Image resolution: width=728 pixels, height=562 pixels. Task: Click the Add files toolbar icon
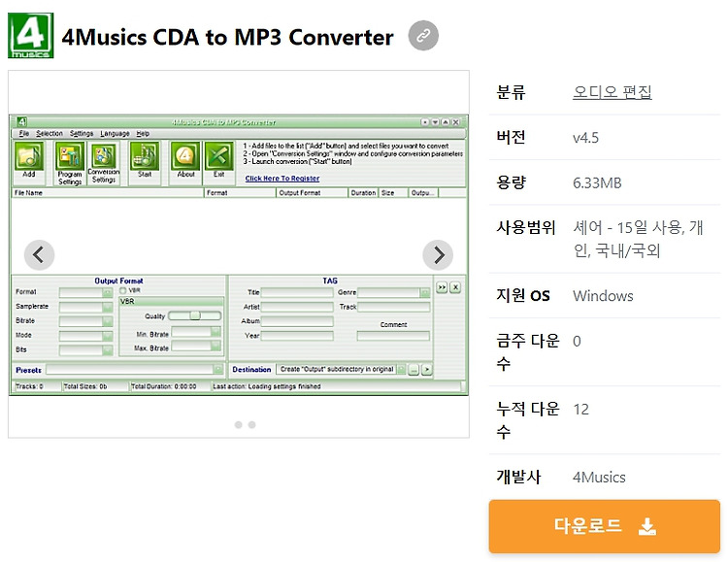29,156
